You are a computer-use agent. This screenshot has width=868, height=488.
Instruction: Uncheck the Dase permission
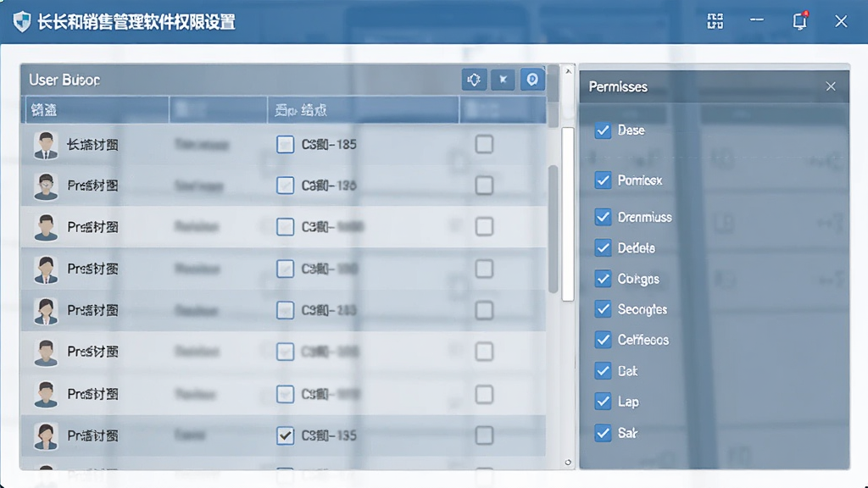[603, 130]
